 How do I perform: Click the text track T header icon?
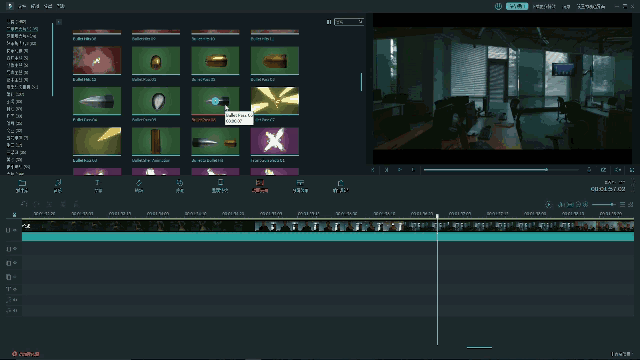[8, 289]
